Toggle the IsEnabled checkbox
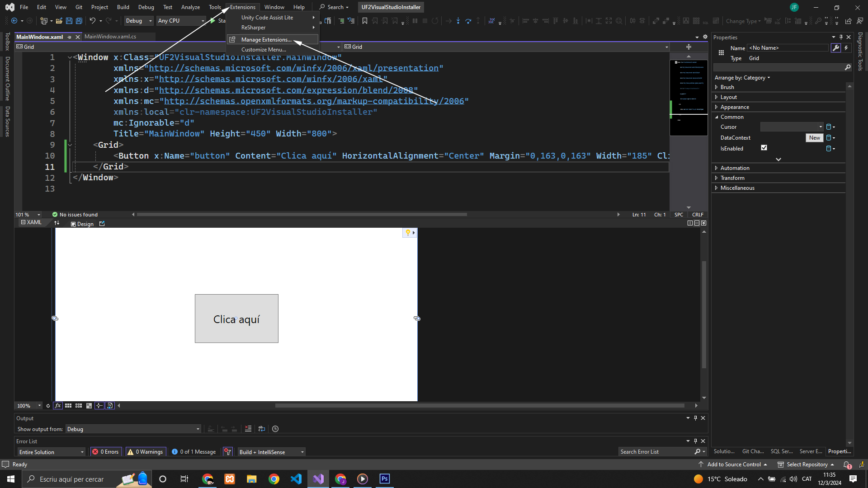This screenshot has width=868, height=488. point(764,148)
